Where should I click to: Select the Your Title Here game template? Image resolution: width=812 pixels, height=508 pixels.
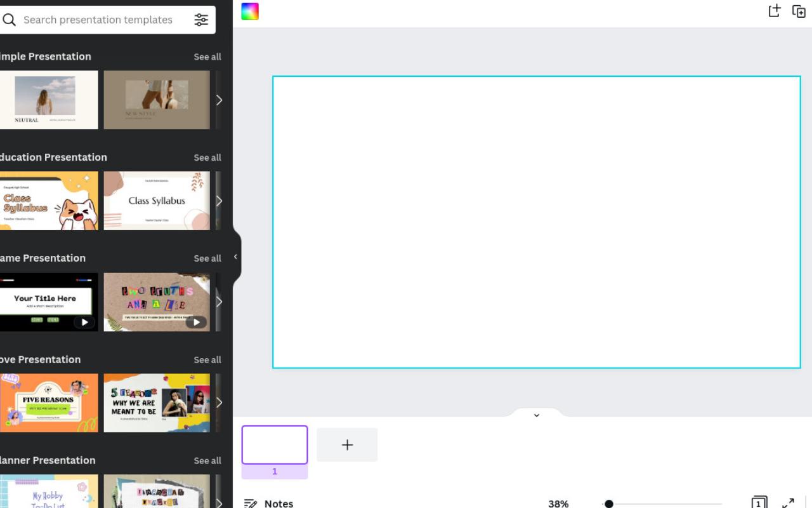(x=49, y=302)
